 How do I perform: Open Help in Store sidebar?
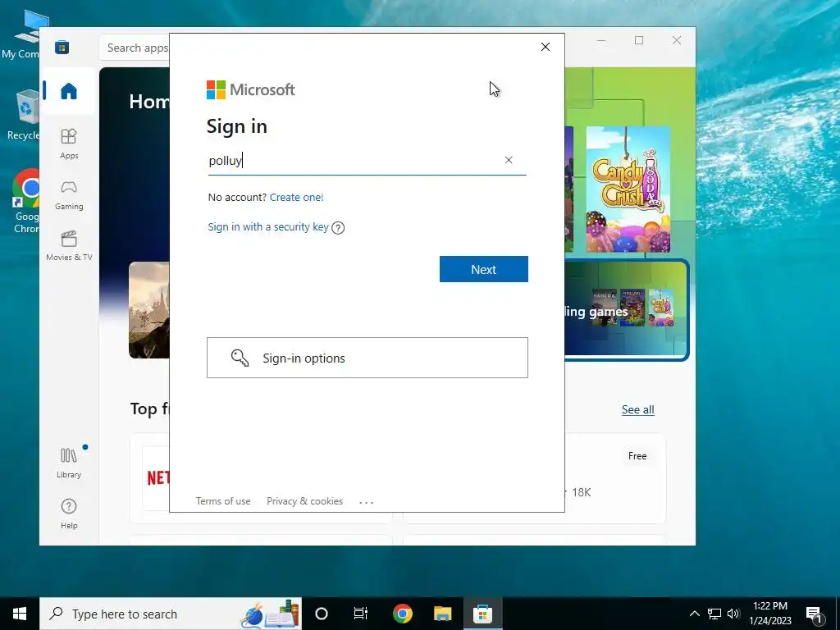(x=69, y=514)
